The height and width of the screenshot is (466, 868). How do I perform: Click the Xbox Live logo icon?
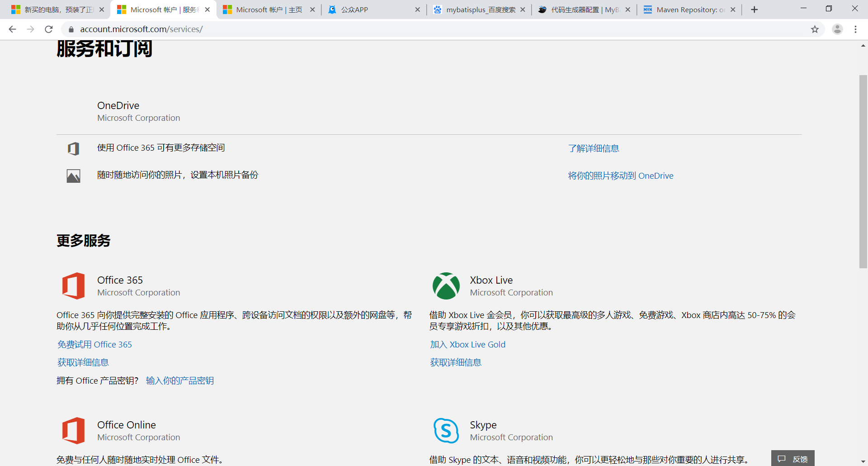point(446,286)
